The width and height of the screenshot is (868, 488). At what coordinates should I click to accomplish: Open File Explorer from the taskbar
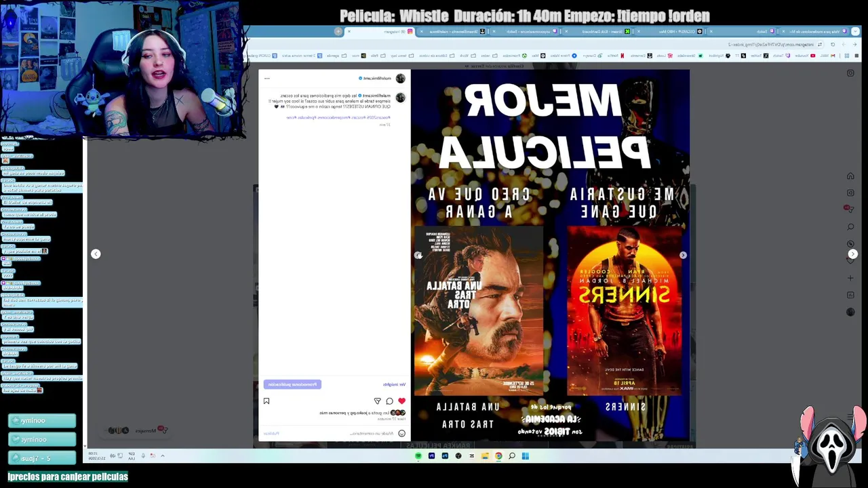point(486,455)
